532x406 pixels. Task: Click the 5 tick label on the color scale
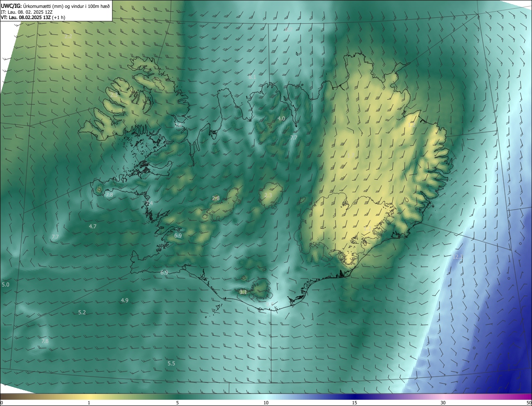point(177,403)
